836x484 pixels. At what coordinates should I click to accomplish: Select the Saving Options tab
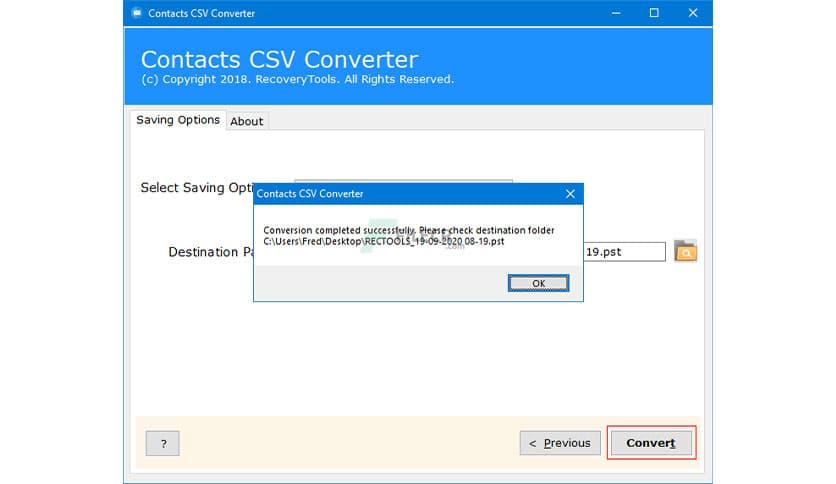point(178,120)
